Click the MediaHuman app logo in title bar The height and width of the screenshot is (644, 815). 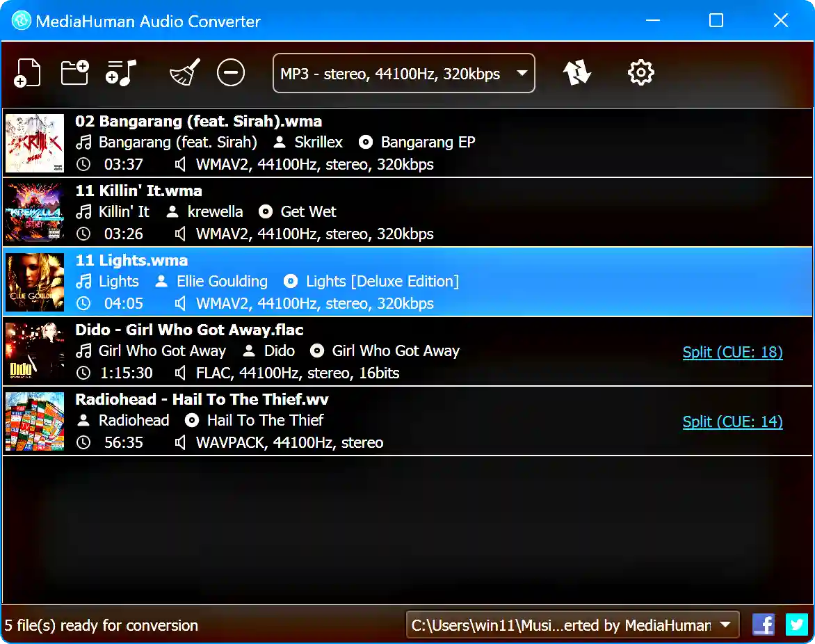(22, 21)
